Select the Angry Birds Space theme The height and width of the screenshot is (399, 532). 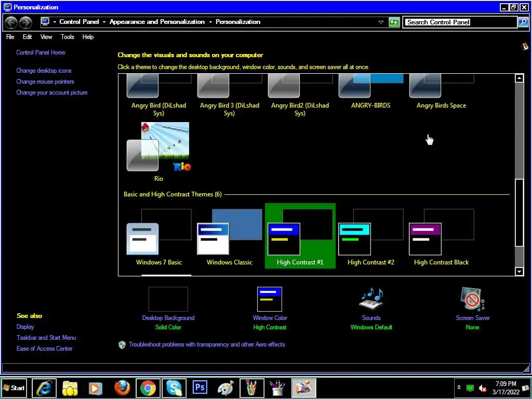tap(442, 91)
